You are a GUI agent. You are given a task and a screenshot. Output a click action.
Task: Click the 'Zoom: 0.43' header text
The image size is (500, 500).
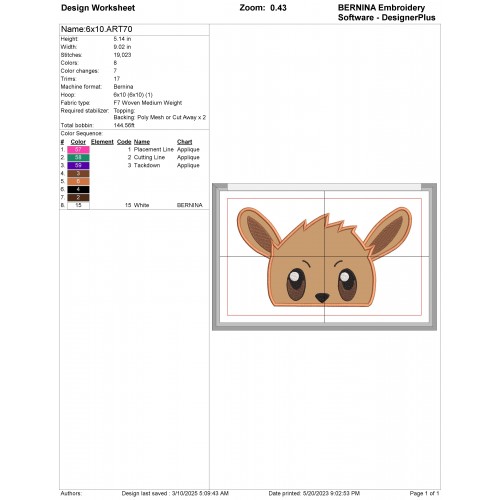click(263, 8)
